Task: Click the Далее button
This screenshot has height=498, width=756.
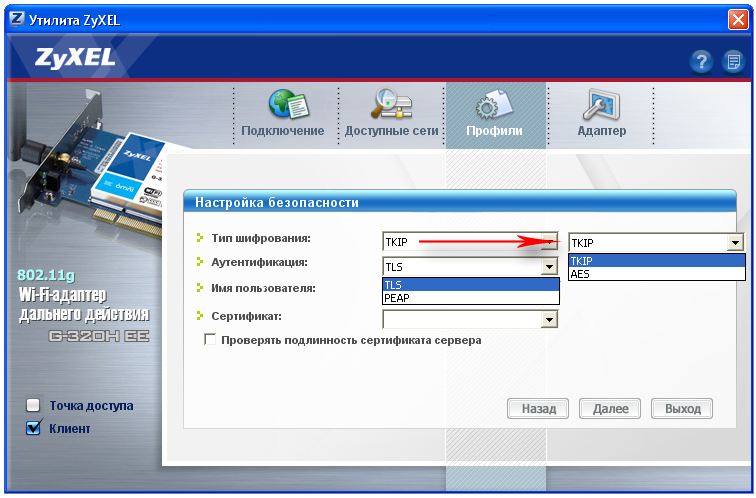Action: (610, 409)
